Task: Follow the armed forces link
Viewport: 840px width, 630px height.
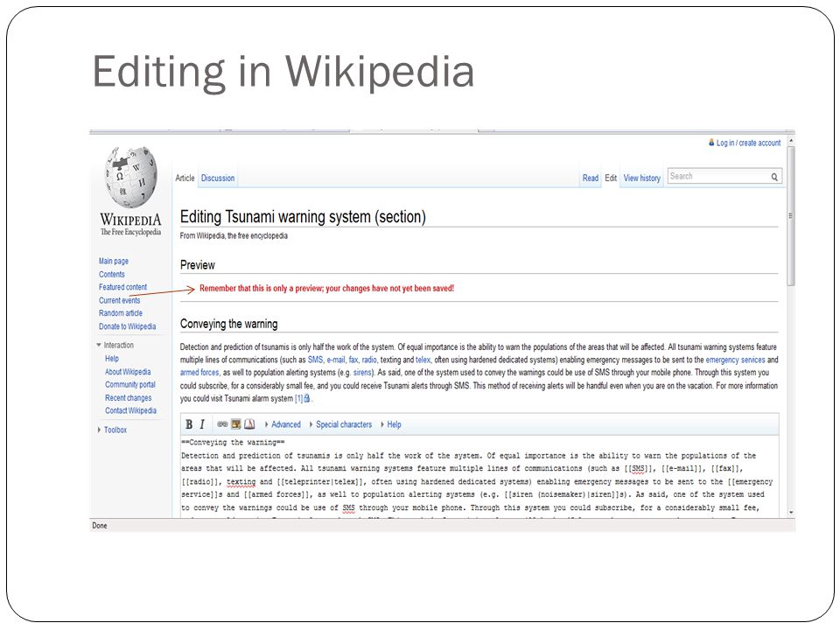Action: [x=199, y=373]
